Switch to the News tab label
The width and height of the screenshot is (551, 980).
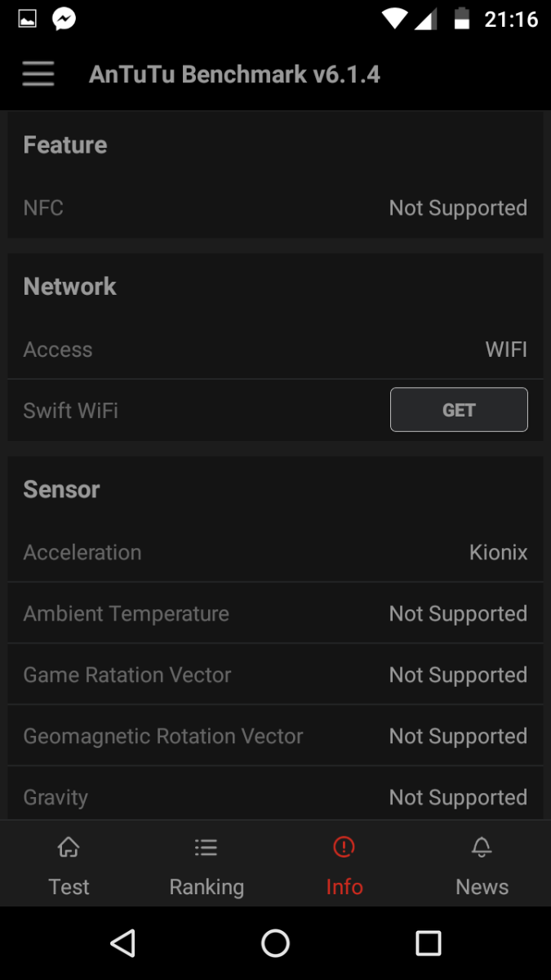point(482,887)
